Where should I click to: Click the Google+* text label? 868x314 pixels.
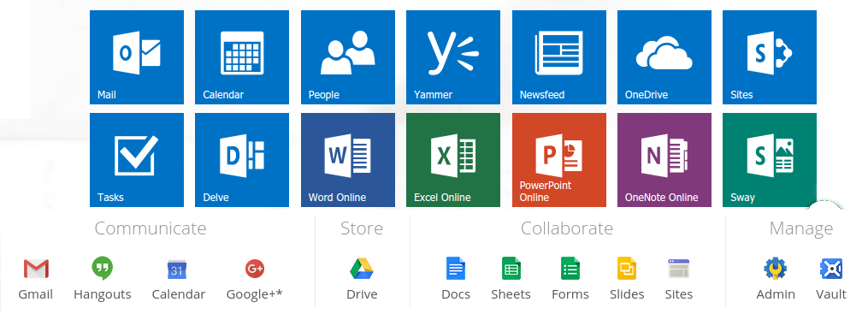coord(255,294)
